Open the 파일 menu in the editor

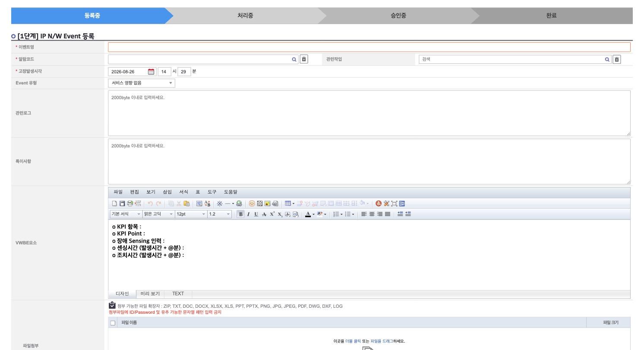[118, 192]
